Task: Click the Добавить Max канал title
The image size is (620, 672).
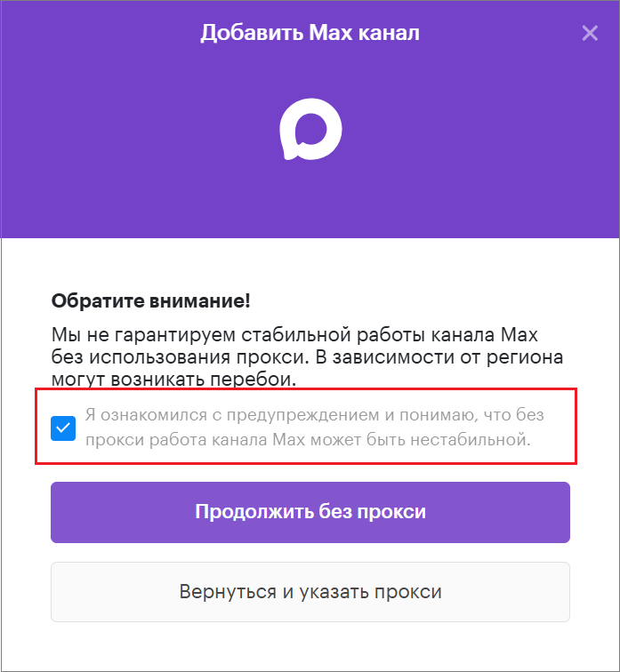Action: click(310, 33)
